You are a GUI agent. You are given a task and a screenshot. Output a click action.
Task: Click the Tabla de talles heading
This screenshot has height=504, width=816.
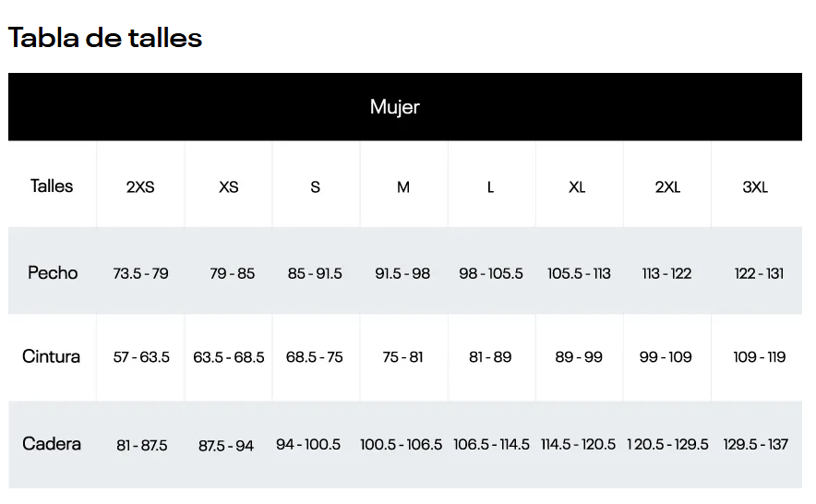coord(105,38)
